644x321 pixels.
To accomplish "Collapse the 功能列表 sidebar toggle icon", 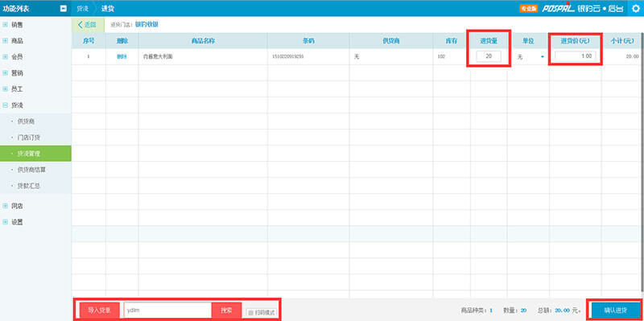I will [64, 8].
